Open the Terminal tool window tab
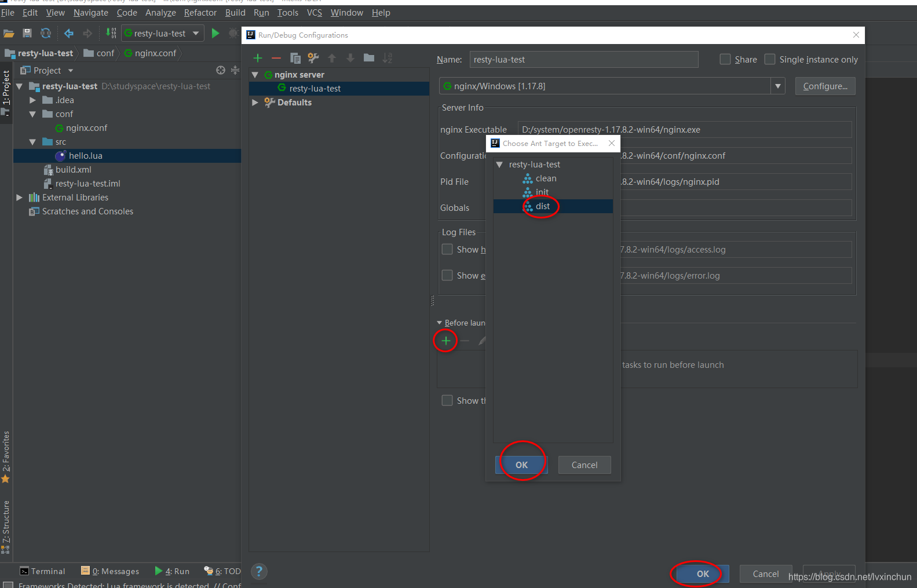This screenshot has width=917, height=588. tap(42, 571)
